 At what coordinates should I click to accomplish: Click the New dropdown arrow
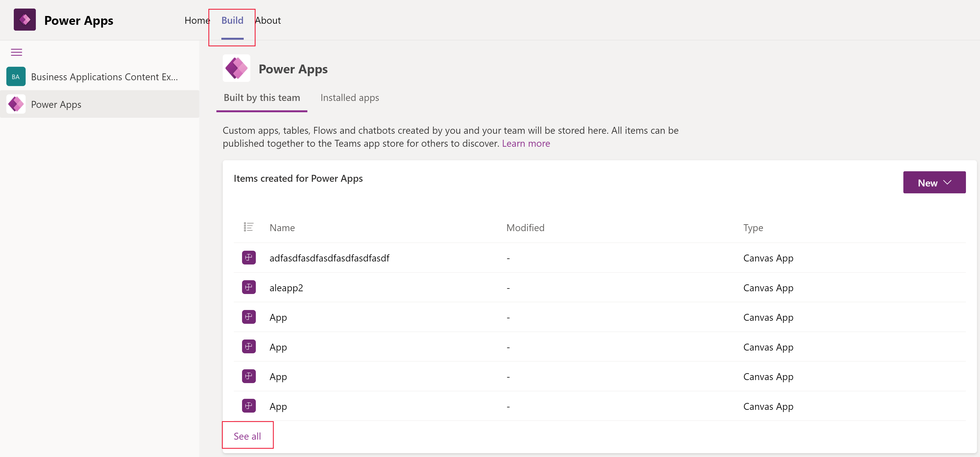coord(947,183)
